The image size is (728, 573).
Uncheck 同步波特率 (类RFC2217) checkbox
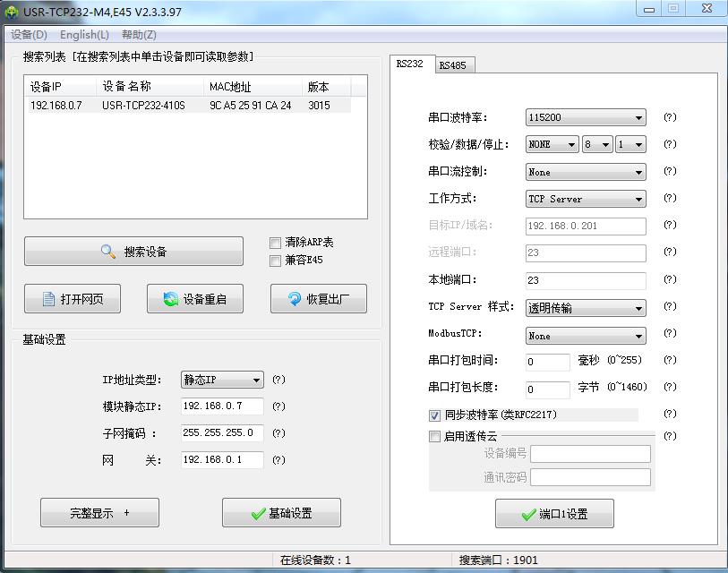435,415
